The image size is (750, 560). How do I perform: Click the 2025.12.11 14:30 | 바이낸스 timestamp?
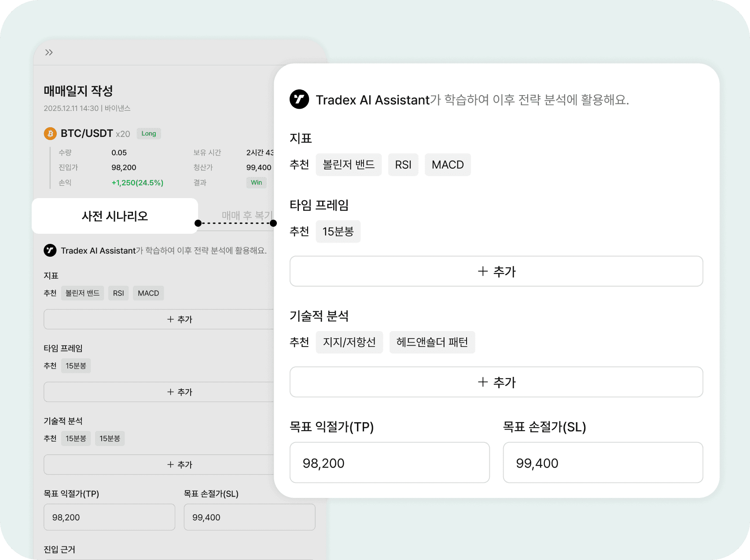pyautogui.click(x=87, y=108)
